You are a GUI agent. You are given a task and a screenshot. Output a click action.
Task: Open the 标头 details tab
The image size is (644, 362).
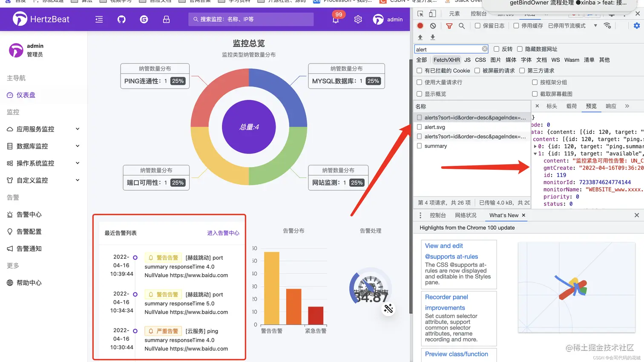tap(552, 106)
